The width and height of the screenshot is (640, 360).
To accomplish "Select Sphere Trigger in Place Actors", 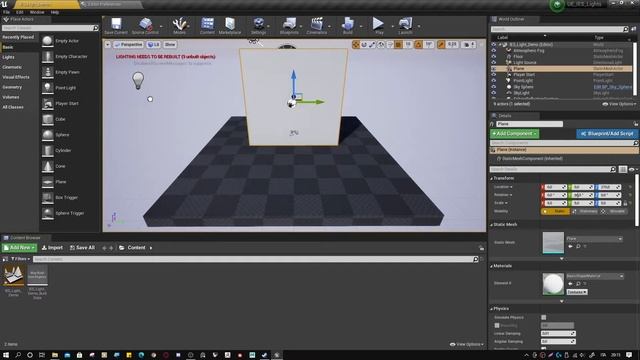I will pos(69,213).
